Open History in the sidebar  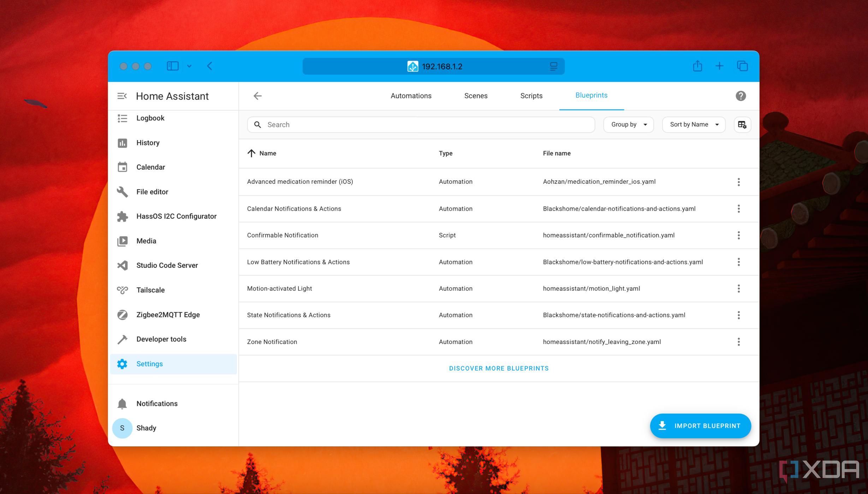[173, 143]
